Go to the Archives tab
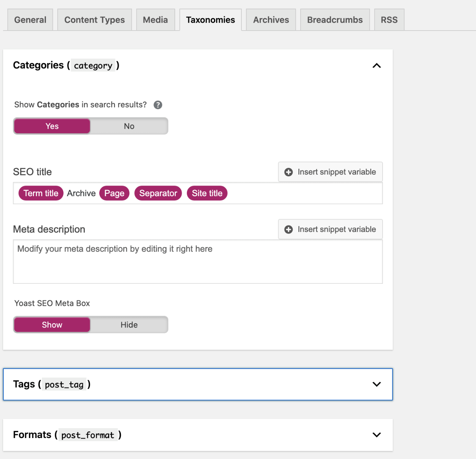 [271, 20]
